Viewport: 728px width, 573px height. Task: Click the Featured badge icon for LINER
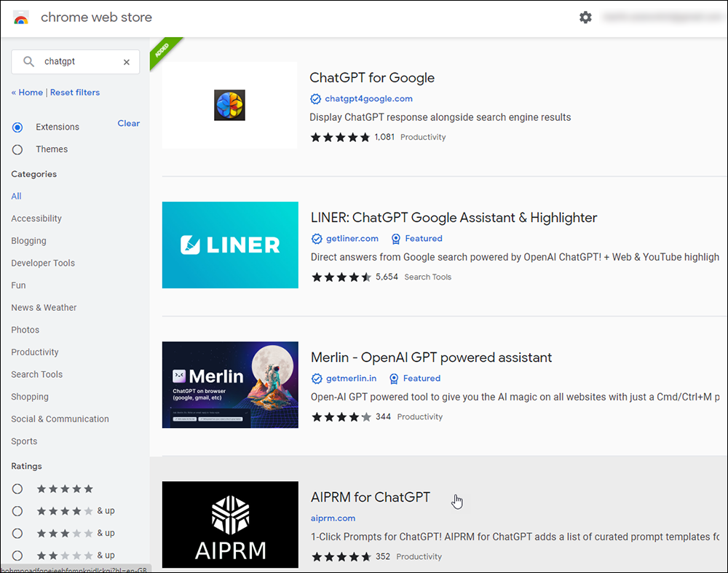click(395, 239)
